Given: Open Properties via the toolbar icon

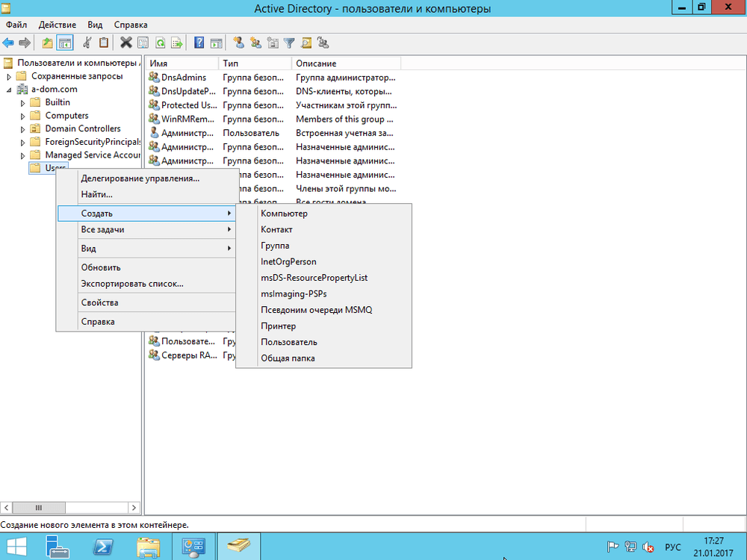Looking at the screenshot, I should (143, 43).
